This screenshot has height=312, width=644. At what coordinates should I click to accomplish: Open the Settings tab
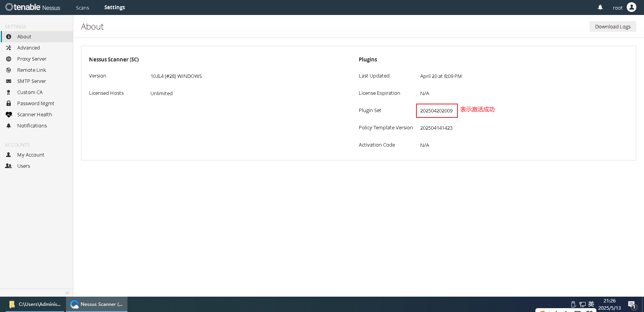click(x=115, y=7)
